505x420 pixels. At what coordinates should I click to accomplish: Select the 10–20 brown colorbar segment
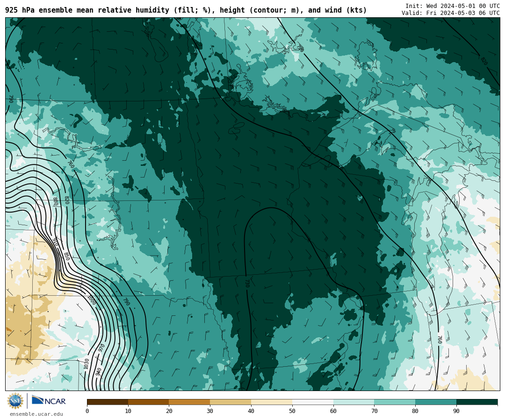point(149,402)
